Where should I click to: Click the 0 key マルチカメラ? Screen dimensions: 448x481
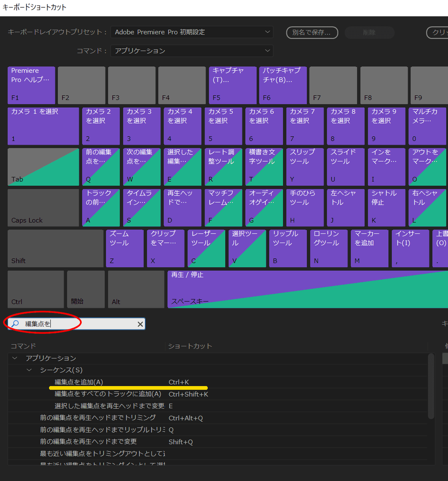click(x=427, y=126)
